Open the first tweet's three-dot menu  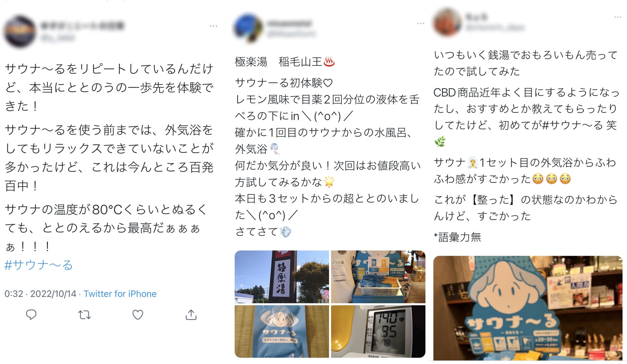tap(214, 26)
